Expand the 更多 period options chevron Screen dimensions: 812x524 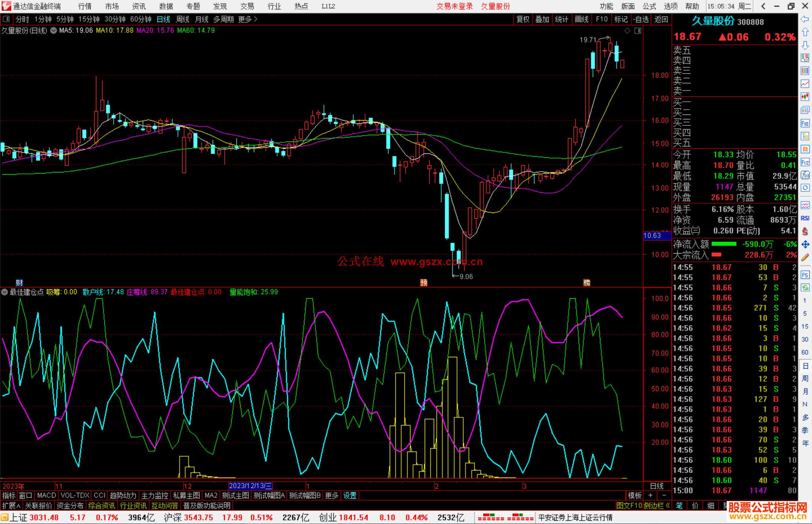(x=256, y=19)
